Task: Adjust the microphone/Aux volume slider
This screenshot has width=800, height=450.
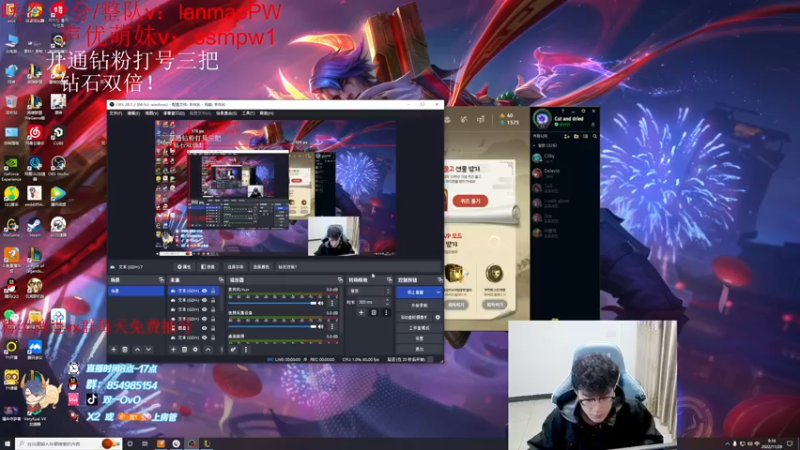Action: click(272, 303)
